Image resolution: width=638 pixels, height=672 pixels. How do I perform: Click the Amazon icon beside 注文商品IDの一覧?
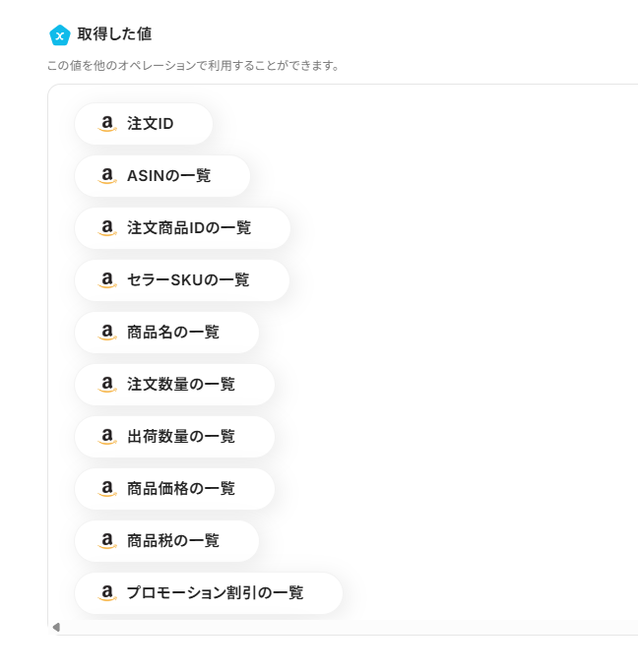click(x=107, y=228)
